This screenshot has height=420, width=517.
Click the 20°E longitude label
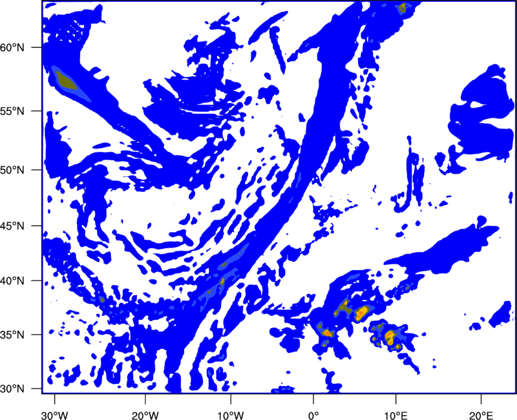coord(481,415)
